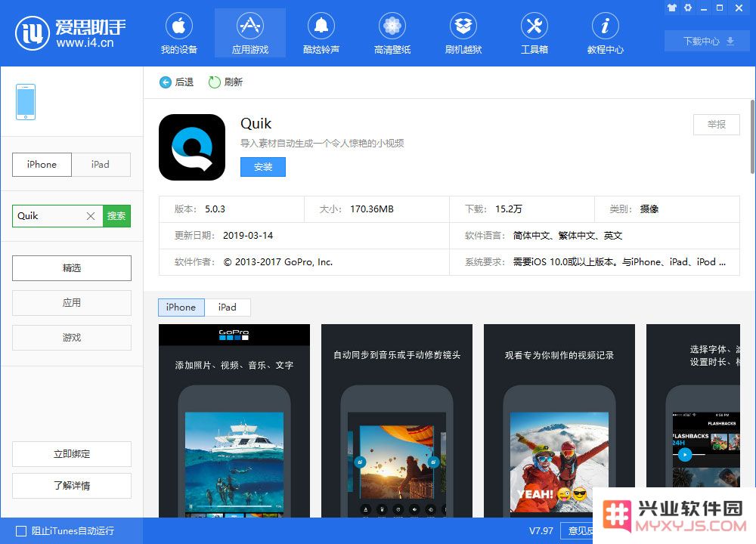Viewport: 756px width, 544px height.
Task: Click the V7.97 version label
Action: (x=541, y=531)
